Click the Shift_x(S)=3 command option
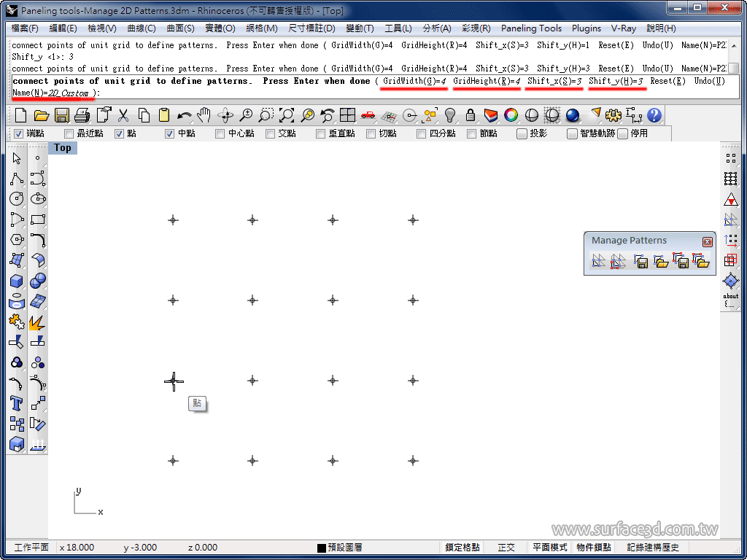The height and width of the screenshot is (560, 747). 554,81
